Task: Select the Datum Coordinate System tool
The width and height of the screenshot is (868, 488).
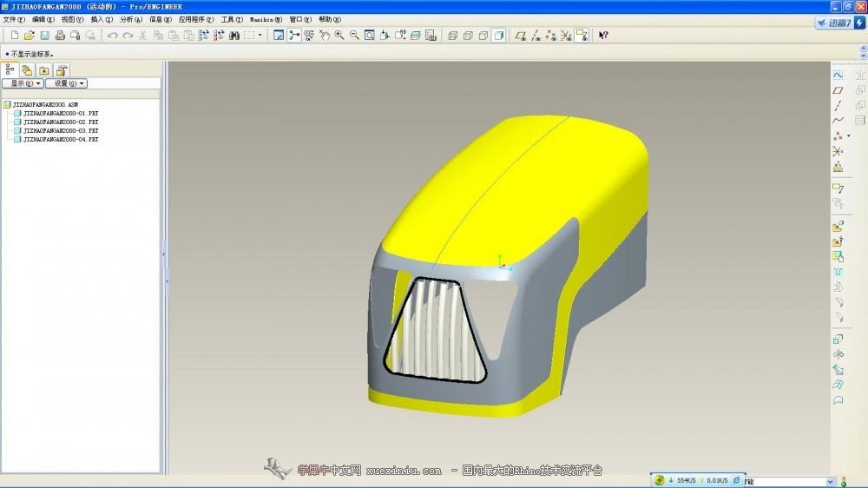Action: [x=838, y=151]
